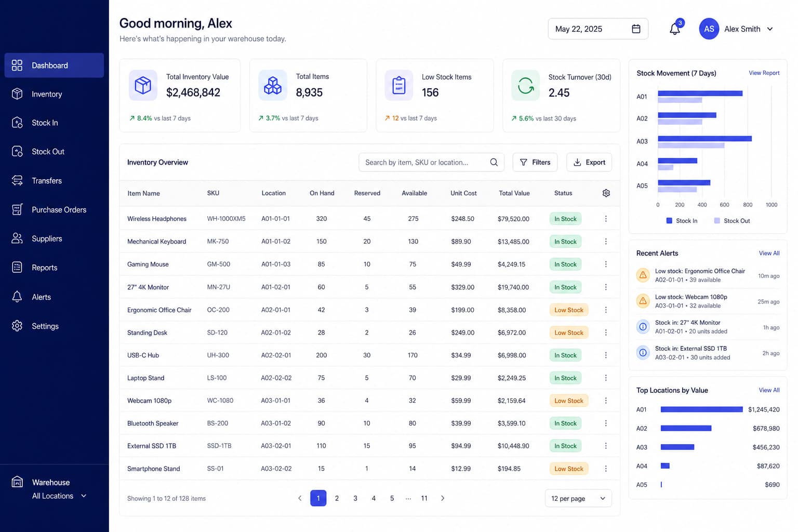Open View Report link for Stock Movement

(x=764, y=73)
